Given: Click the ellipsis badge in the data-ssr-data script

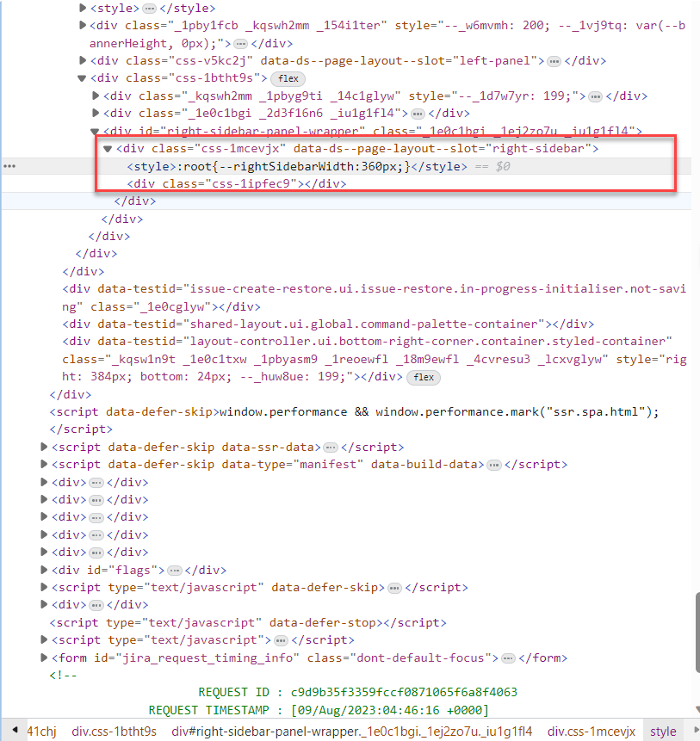Looking at the screenshot, I should pos(331,447).
